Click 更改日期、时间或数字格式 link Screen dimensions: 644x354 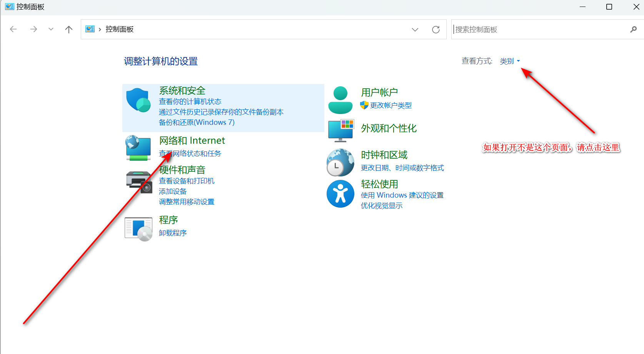[x=402, y=168]
